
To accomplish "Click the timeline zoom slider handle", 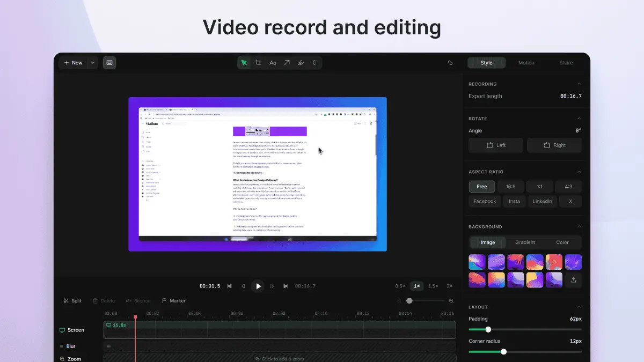I will [409, 301].
